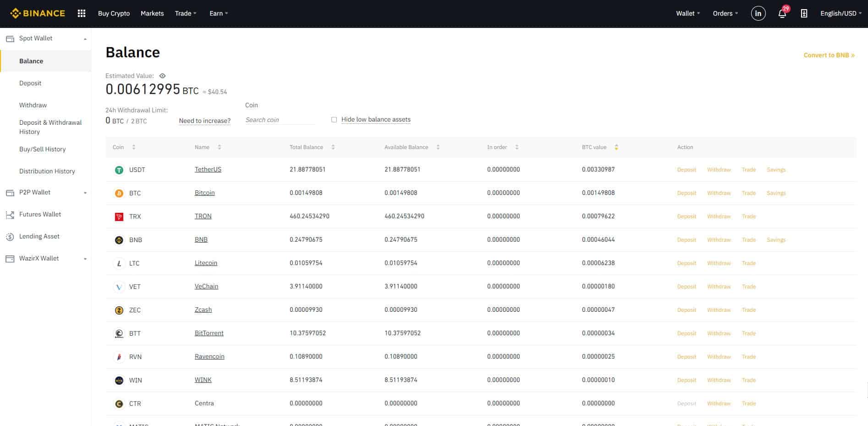Click estimated value 0.00612995 BTC
This screenshot has width=868, height=426.
coord(152,89)
